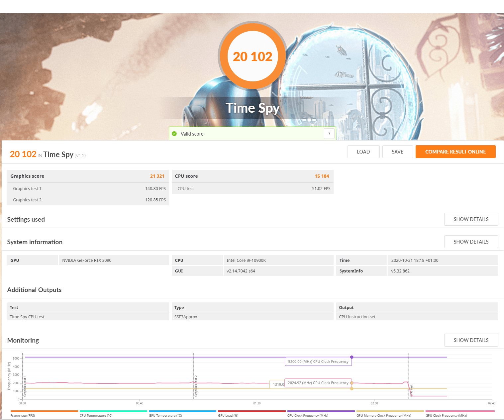Select the Graphics score value 21 321
The height and width of the screenshot is (420, 504).
tap(157, 176)
